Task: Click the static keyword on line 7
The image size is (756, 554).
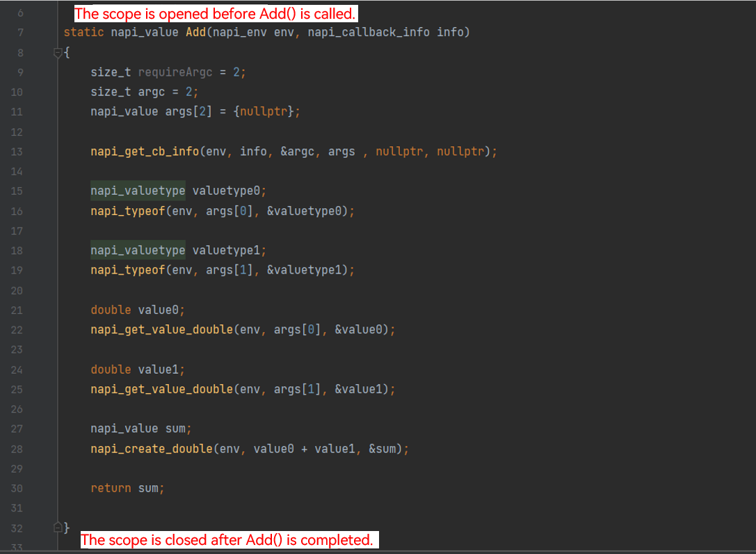Action: pos(83,33)
